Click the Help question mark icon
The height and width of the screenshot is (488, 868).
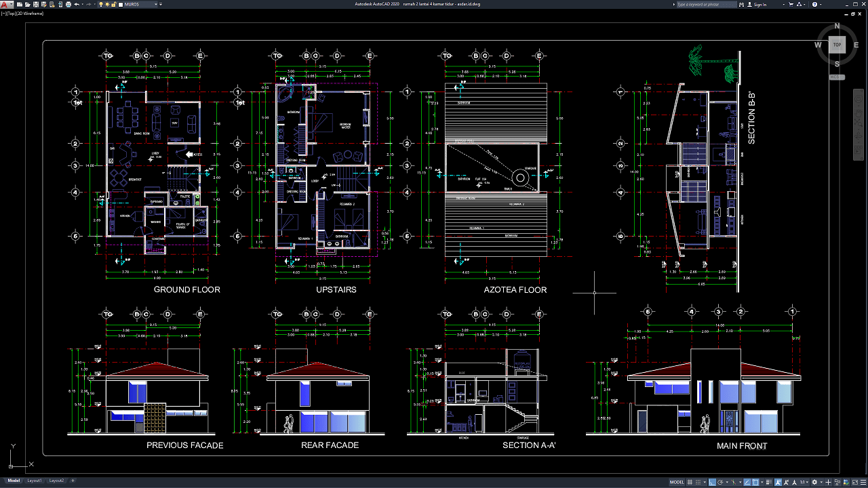[x=814, y=4]
